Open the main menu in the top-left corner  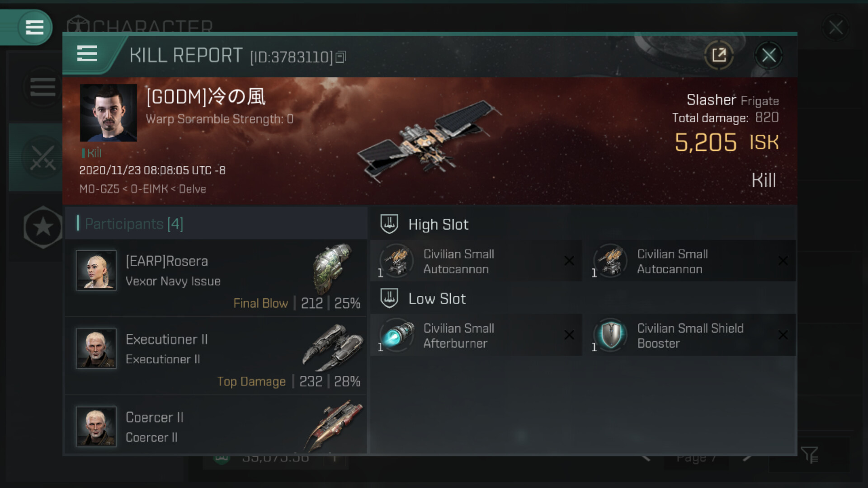point(34,27)
